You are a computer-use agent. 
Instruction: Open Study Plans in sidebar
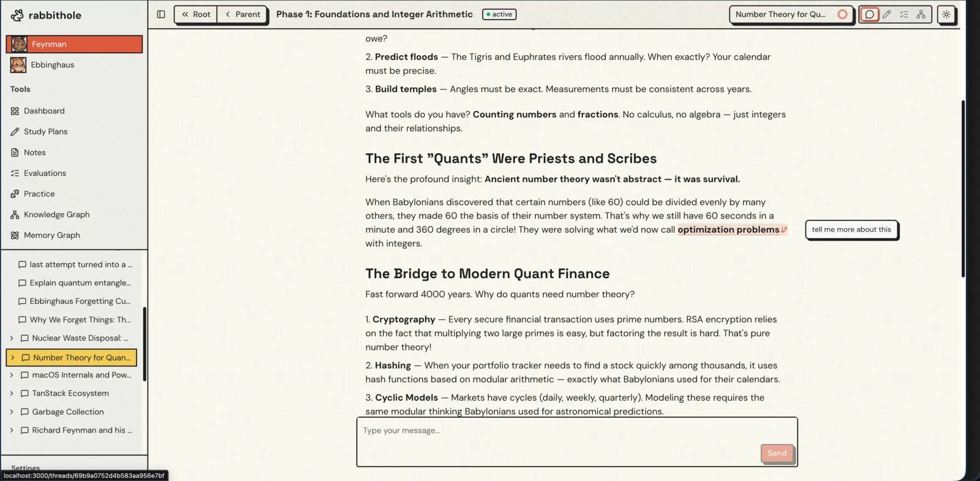pos(45,132)
